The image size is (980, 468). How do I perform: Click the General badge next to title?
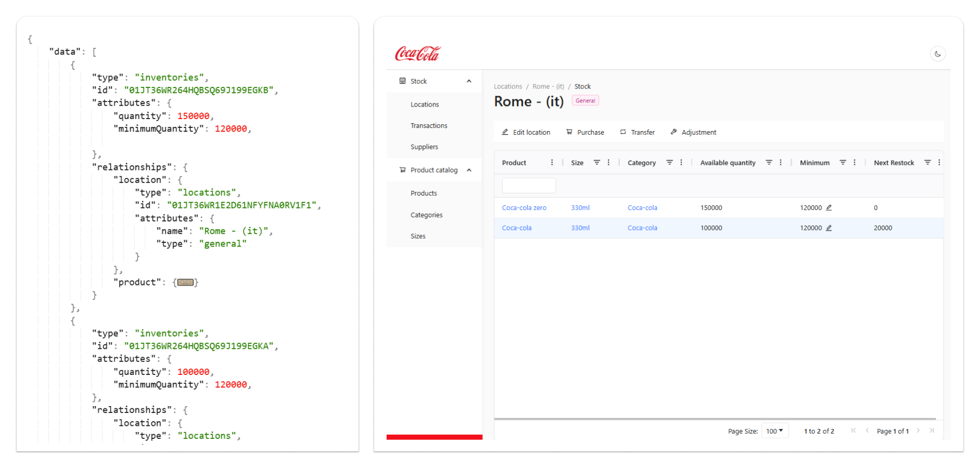[585, 101]
